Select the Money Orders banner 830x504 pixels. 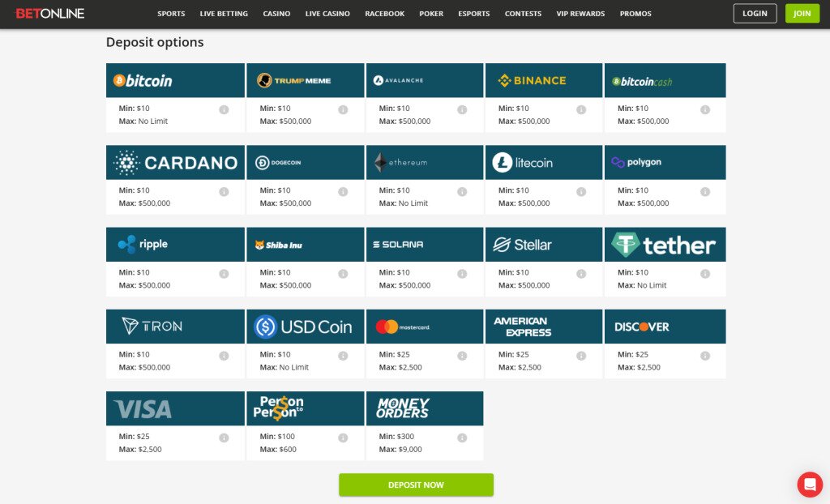tap(425, 408)
